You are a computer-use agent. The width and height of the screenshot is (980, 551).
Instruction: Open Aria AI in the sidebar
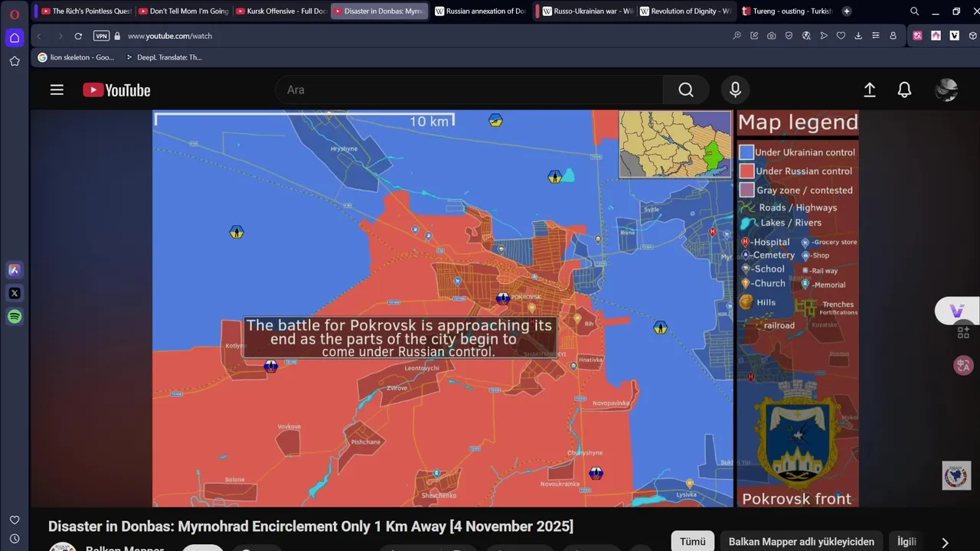(15, 269)
